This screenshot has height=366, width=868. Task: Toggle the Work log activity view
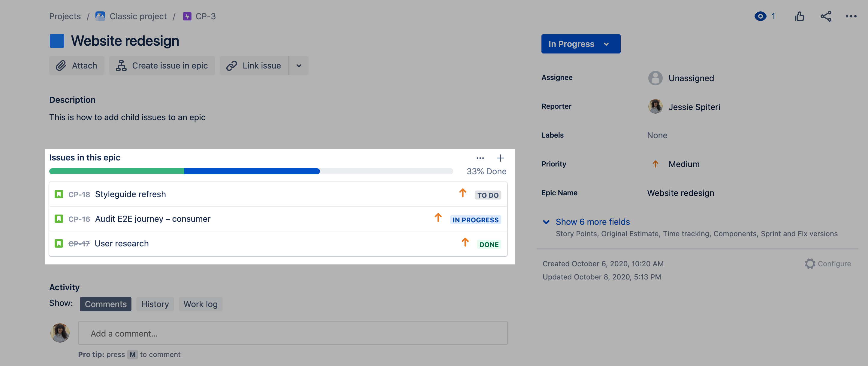click(200, 304)
